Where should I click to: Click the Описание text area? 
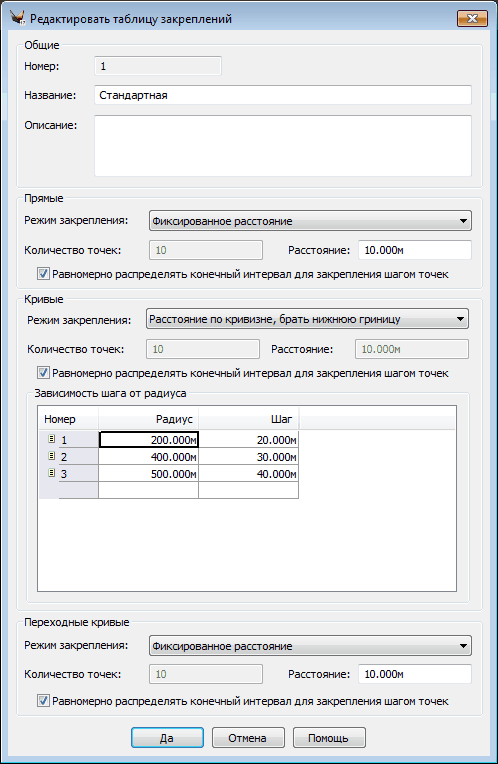(x=283, y=146)
